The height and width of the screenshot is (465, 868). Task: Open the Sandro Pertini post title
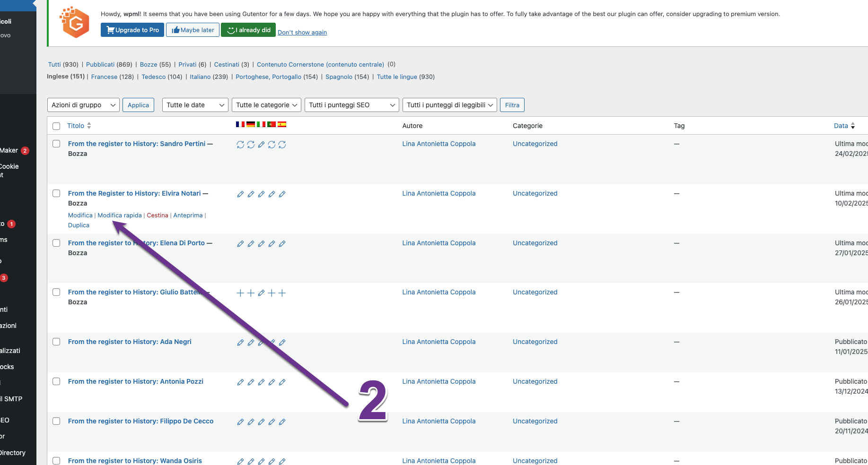click(x=137, y=144)
